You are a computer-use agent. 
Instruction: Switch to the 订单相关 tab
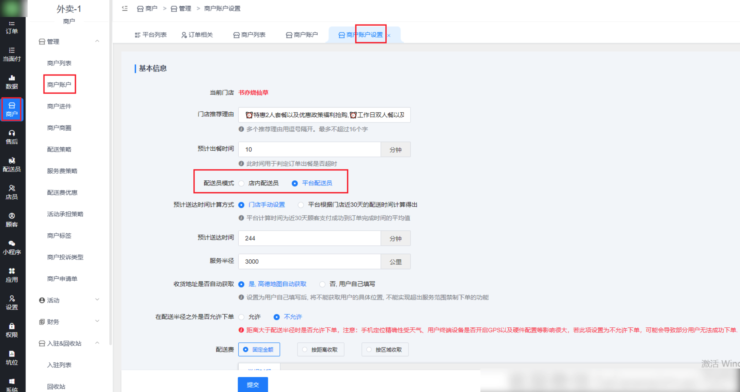(x=197, y=35)
